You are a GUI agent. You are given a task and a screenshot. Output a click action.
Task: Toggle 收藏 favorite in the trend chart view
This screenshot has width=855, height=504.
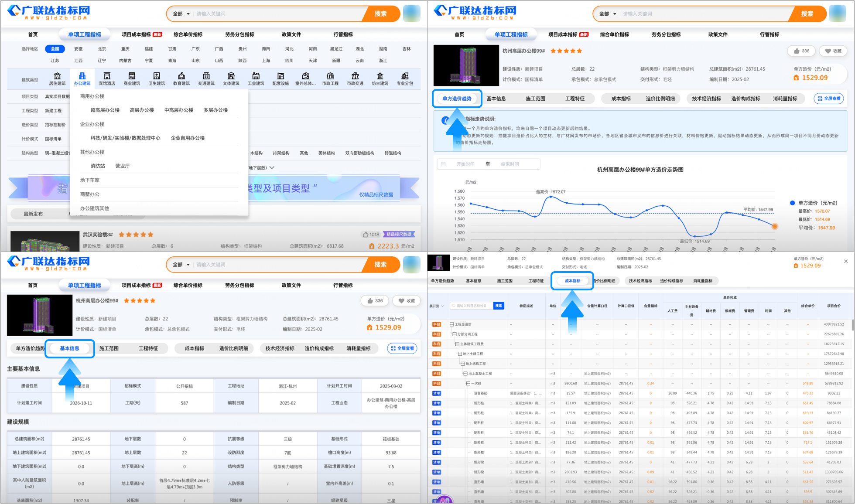coord(833,51)
